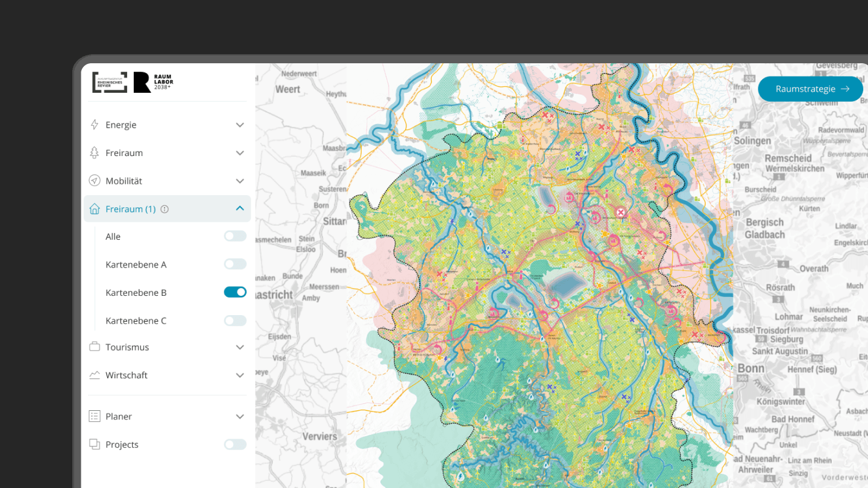Turn on Kartenebene C toggle
The height and width of the screenshot is (488, 868).
(x=235, y=321)
